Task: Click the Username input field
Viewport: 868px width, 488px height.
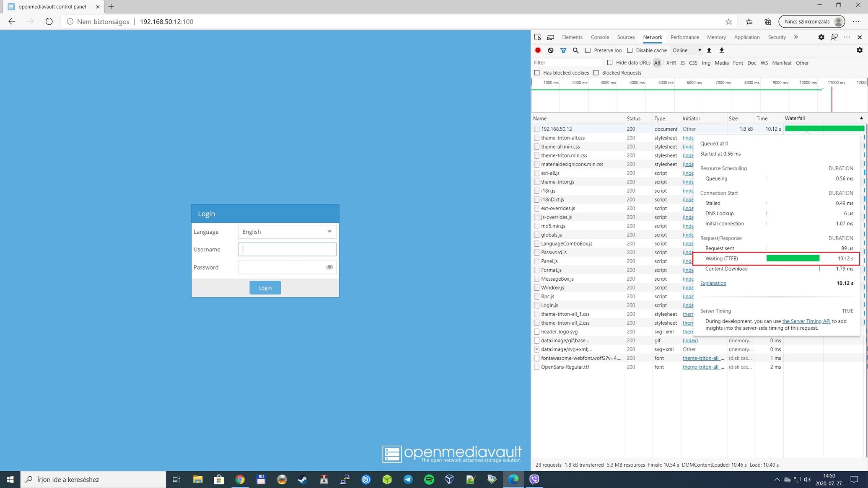Action: pyautogui.click(x=287, y=250)
